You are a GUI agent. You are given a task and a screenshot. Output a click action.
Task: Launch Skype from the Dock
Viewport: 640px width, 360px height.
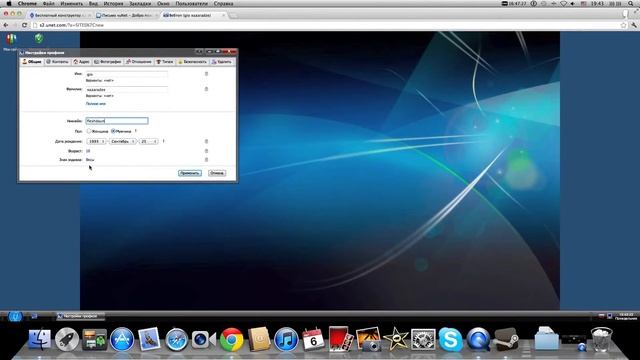(x=450, y=340)
